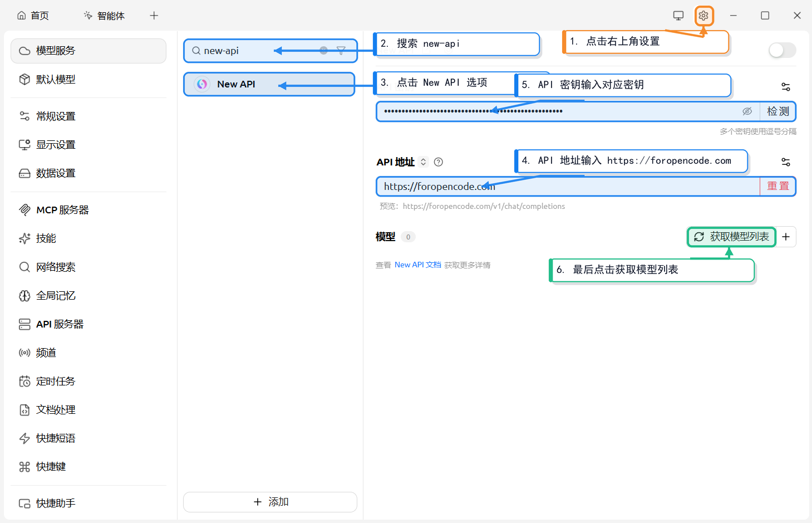Clear the provider search text
This screenshot has width=812, height=523.
click(x=323, y=51)
